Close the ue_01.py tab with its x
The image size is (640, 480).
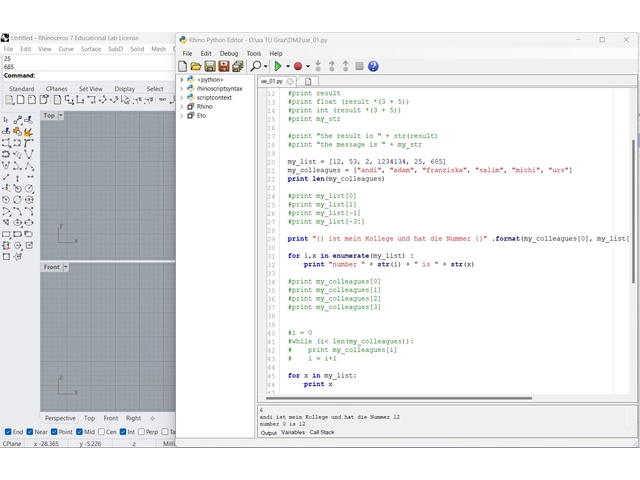[290, 81]
